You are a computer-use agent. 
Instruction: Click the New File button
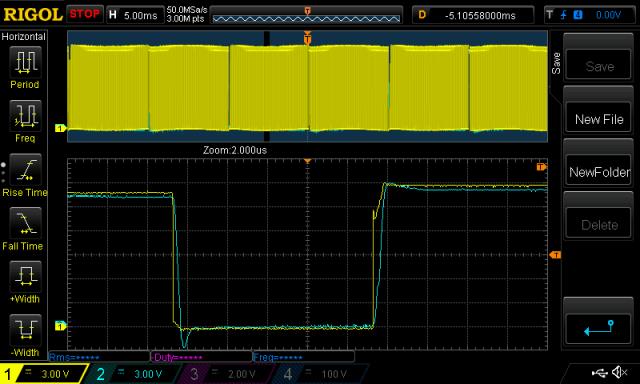598,120
